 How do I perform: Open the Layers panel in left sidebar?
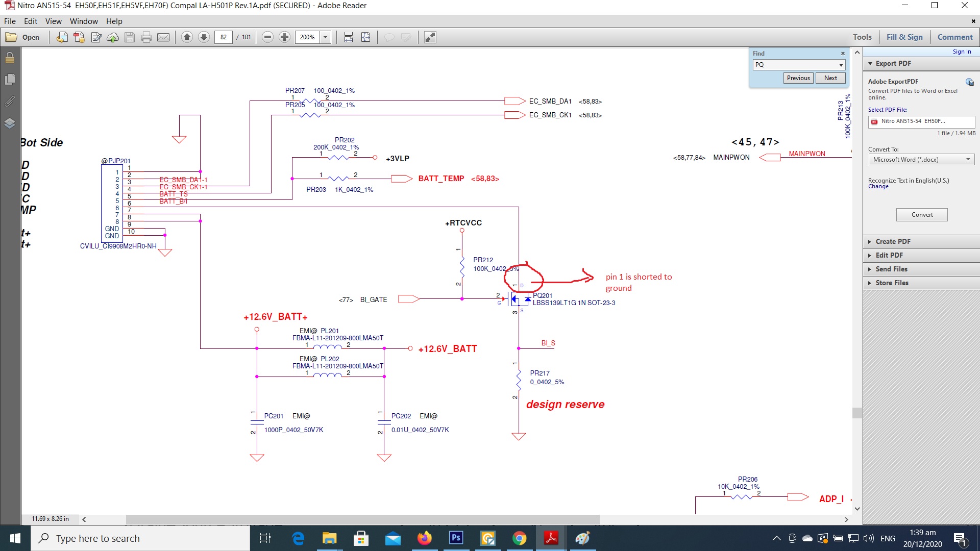point(9,123)
